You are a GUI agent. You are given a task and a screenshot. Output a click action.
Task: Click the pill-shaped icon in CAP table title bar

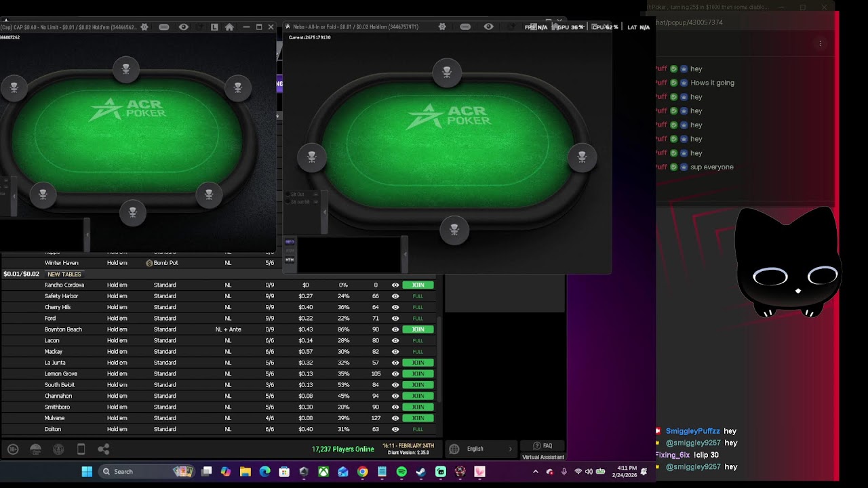click(164, 27)
